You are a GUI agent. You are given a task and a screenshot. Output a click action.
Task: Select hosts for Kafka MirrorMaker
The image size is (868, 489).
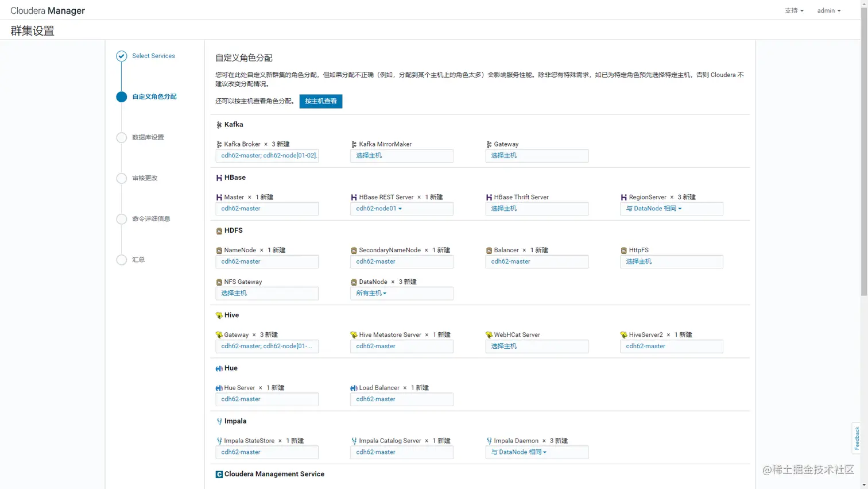coord(401,156)
